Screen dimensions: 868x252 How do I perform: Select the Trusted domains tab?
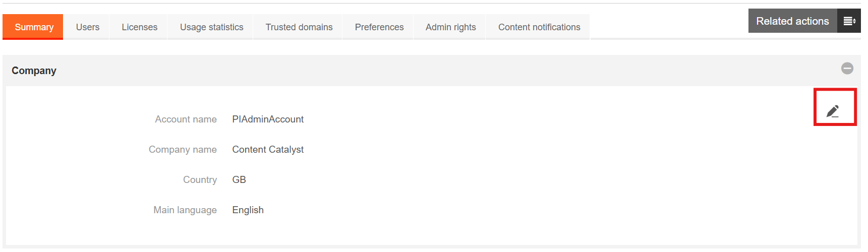coord(299,27)
